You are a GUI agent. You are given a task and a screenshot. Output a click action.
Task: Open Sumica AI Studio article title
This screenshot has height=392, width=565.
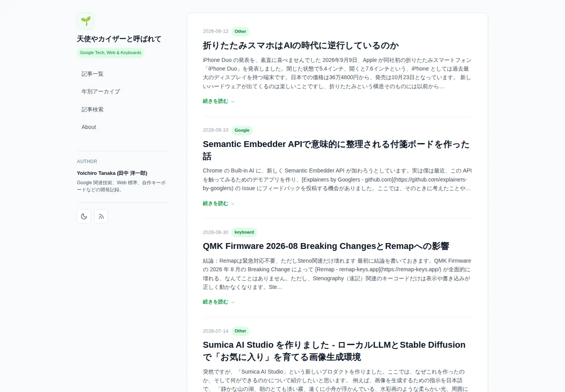[x=334, y=351]
